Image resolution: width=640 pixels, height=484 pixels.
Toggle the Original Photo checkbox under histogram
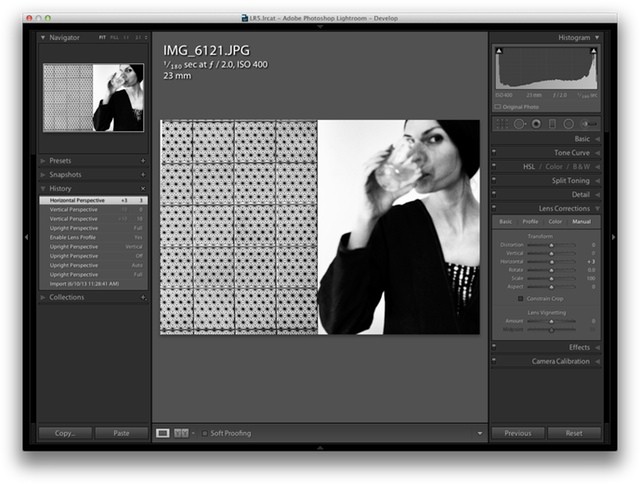(x=499, y=106)
